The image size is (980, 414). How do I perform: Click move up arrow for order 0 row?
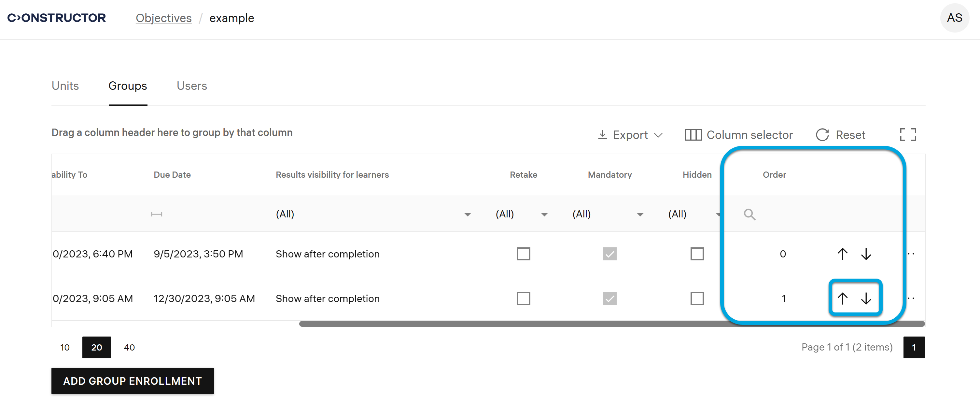tap(842, 254)
